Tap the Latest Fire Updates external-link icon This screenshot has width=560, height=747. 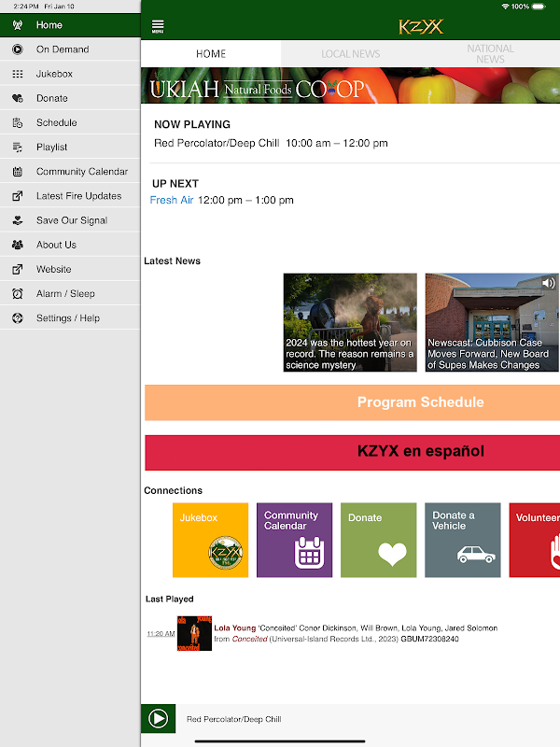18,196
